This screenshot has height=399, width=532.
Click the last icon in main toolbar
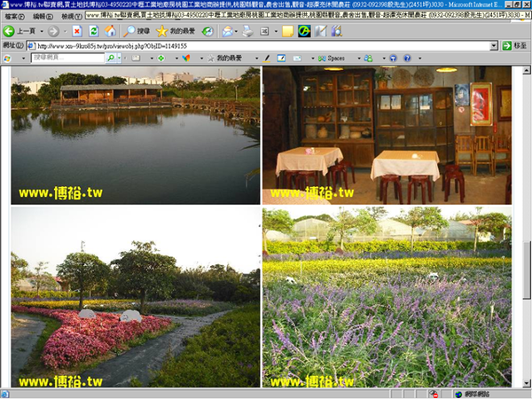tap(337, 31)
